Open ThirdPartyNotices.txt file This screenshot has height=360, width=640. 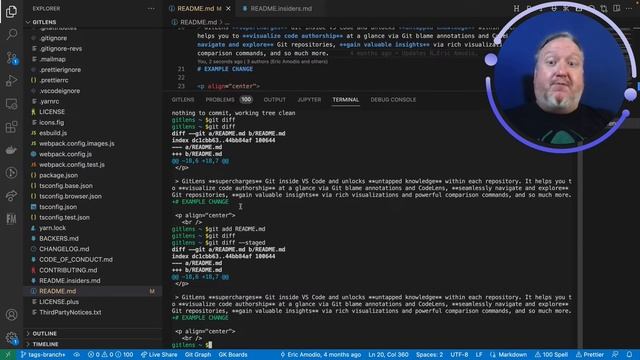(x=70, y=312)
